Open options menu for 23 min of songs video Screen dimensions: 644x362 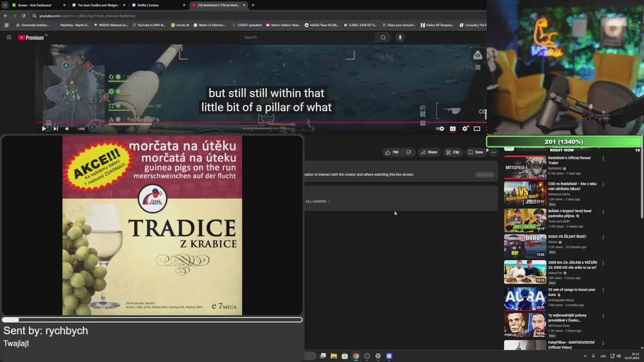coord(603,290)
